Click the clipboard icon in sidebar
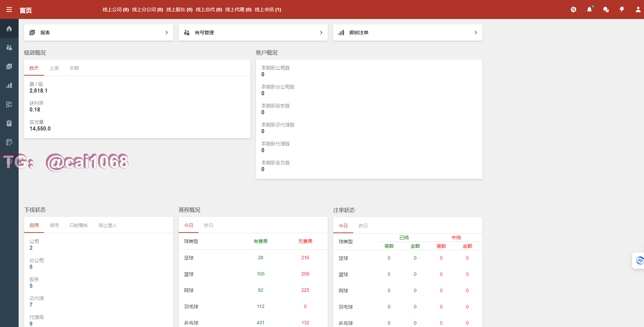Screen dimensions: 644x327 pos(9,123)
